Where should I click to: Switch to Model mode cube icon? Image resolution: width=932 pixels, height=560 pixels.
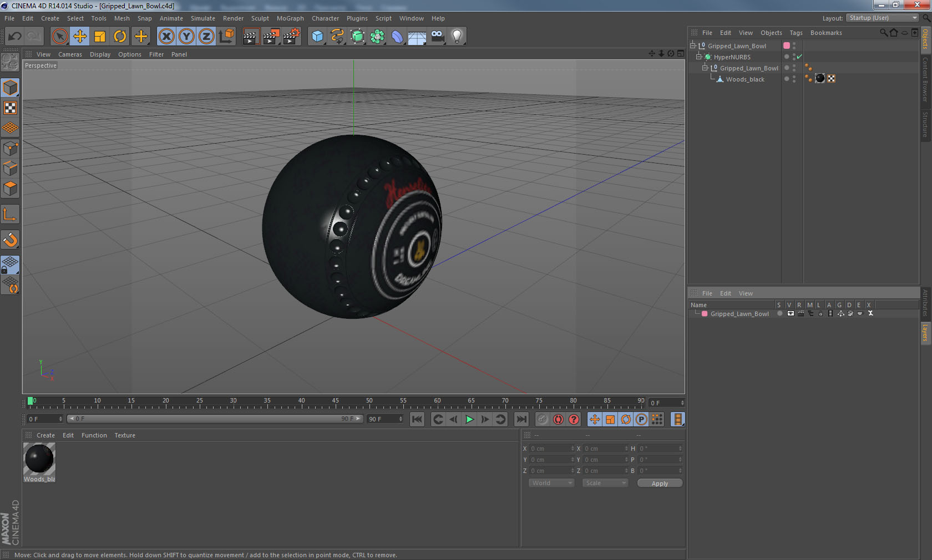click(10, 88)
